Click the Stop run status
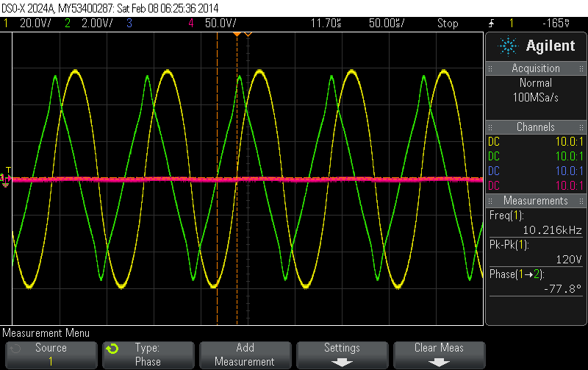 [x=448, y=24]
